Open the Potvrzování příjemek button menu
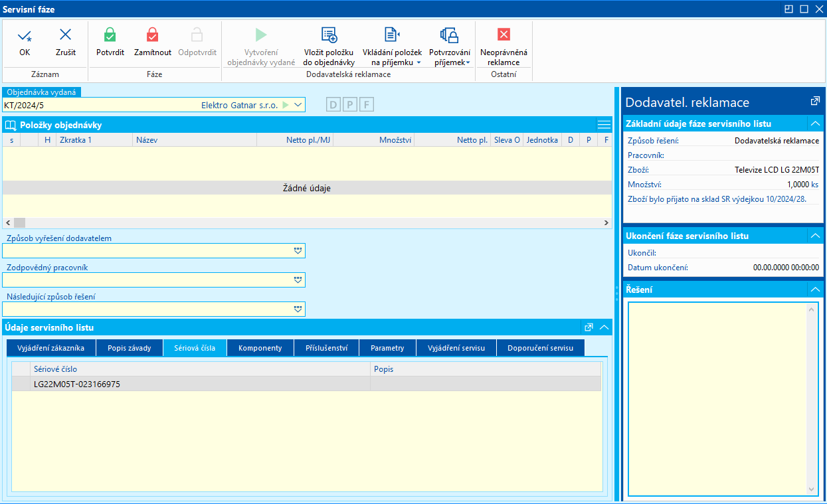The width and height of the screenshot is (827, 504). click(468, 62)
